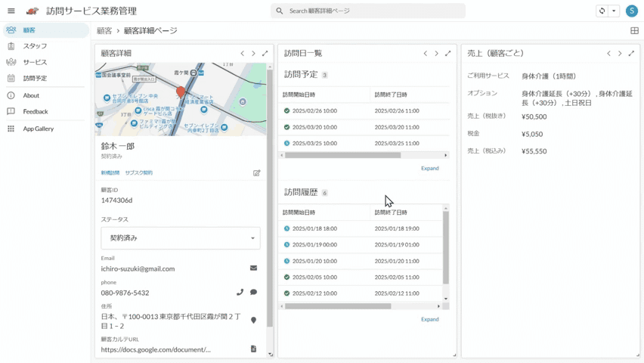This screenshot has width=644, height=363.
Task: Go to next record in 訪問日一覧 panel
Action: [x=436, y=54]
